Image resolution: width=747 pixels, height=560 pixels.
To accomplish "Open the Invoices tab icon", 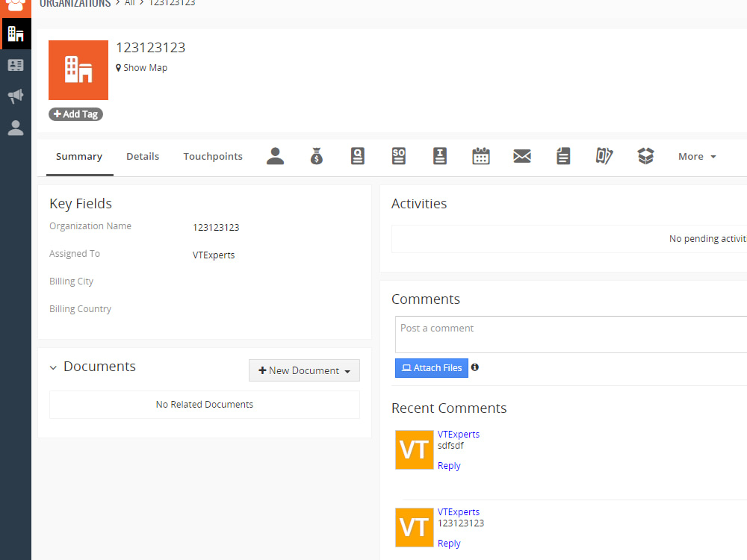I will click(x=440, y=156).
